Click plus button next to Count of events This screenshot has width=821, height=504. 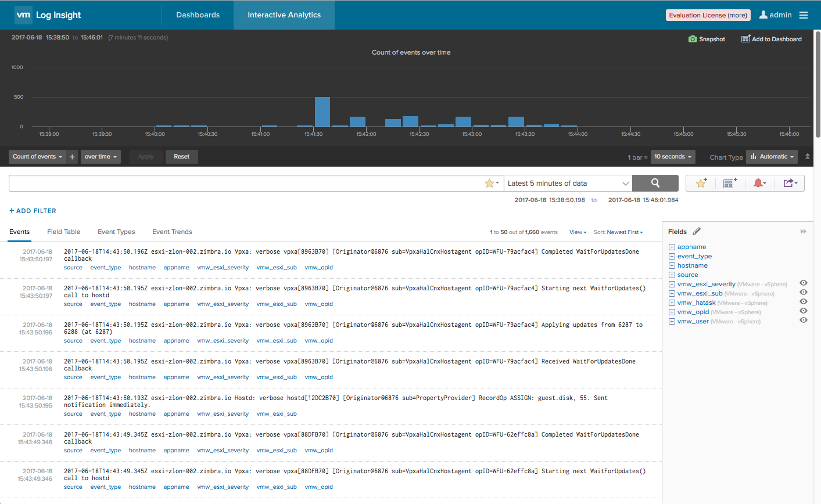pyautogui.click(x=72, y=157)
